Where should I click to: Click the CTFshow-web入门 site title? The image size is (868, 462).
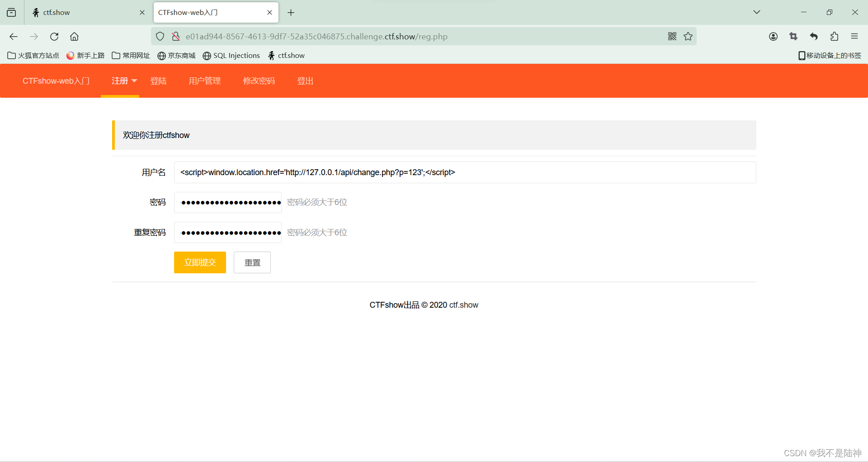pos(56,81)
